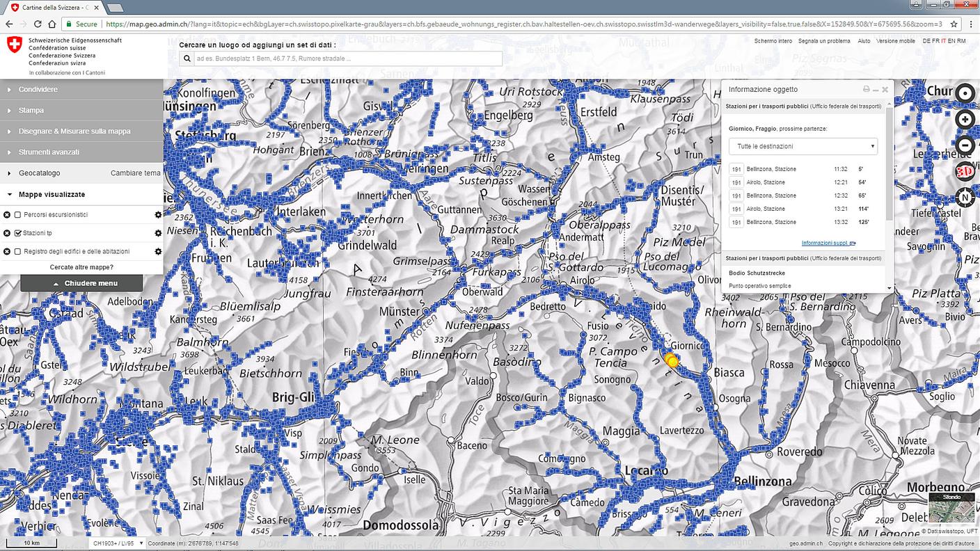This screenshot has width=980, height=551.
Task: Switch language to DE
Action: point(926,41)
